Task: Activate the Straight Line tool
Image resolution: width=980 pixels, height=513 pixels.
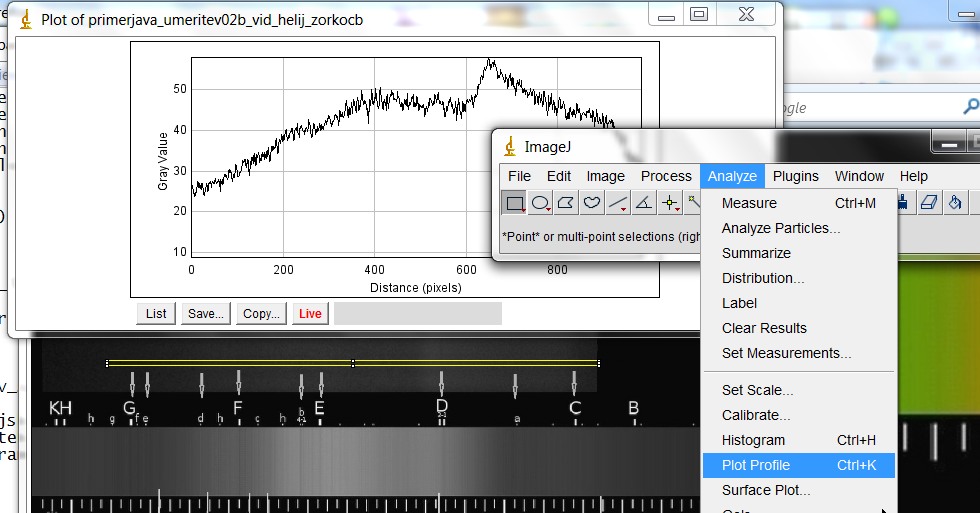Action: 618,203
